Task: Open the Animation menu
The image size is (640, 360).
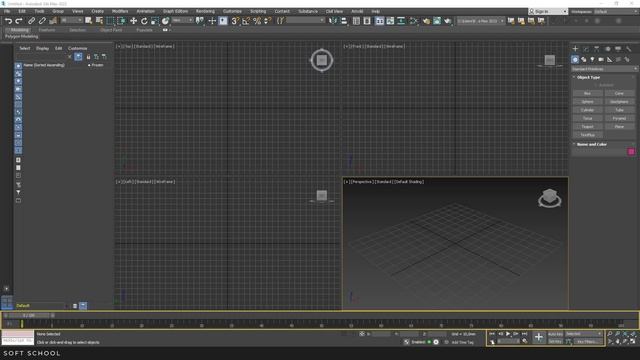Action: point(145,11)
